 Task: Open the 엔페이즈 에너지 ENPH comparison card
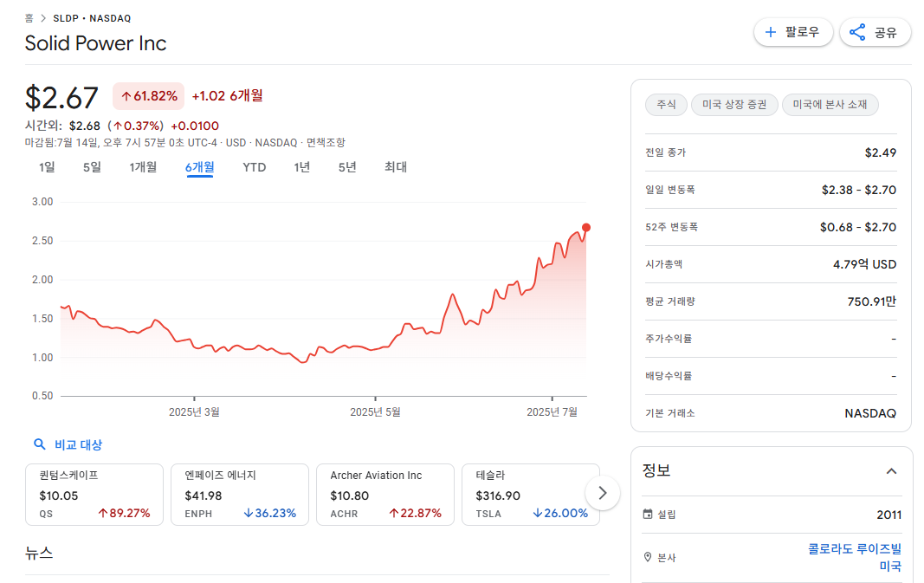coord(240,495)
